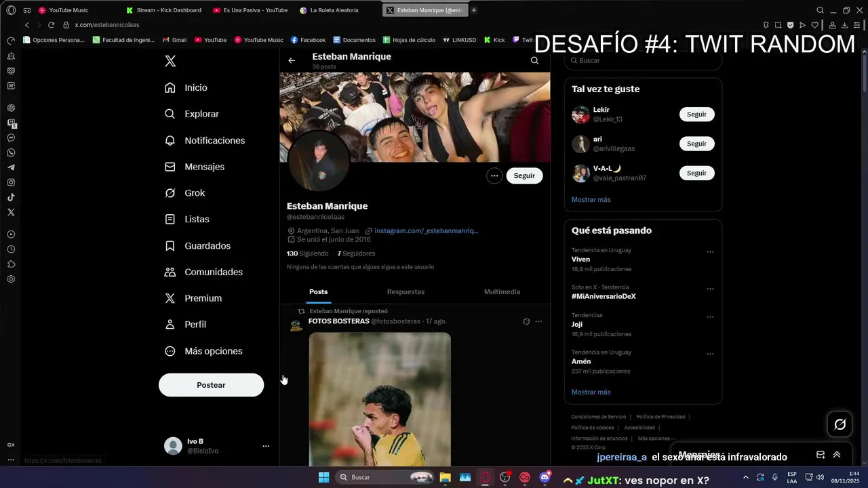Open the 7 Seguidores list
This screenshot has width=868, height=488.
(356, 253)
